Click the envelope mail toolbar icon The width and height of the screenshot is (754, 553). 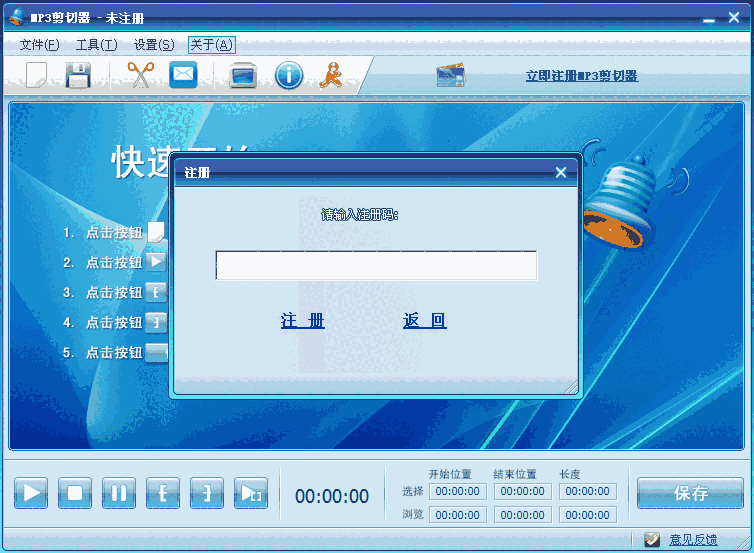click(183, 75)
